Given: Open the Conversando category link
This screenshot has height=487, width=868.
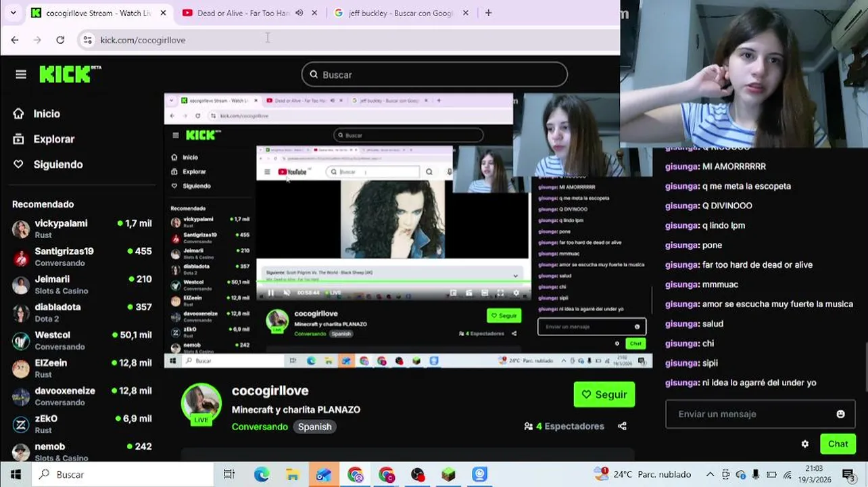Looking at the screenshot, I should tap(260, 427).
